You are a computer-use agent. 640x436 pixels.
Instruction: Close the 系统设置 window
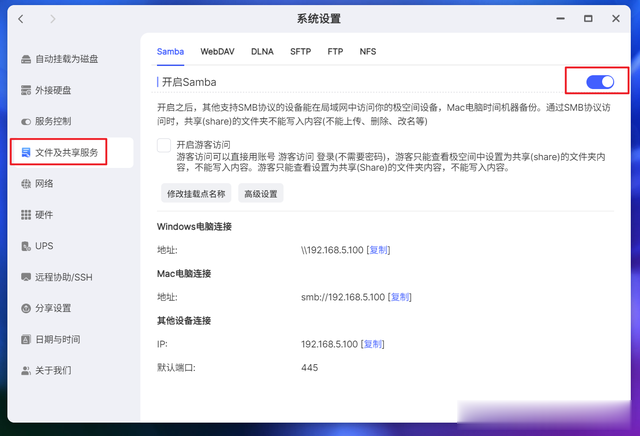616,19
